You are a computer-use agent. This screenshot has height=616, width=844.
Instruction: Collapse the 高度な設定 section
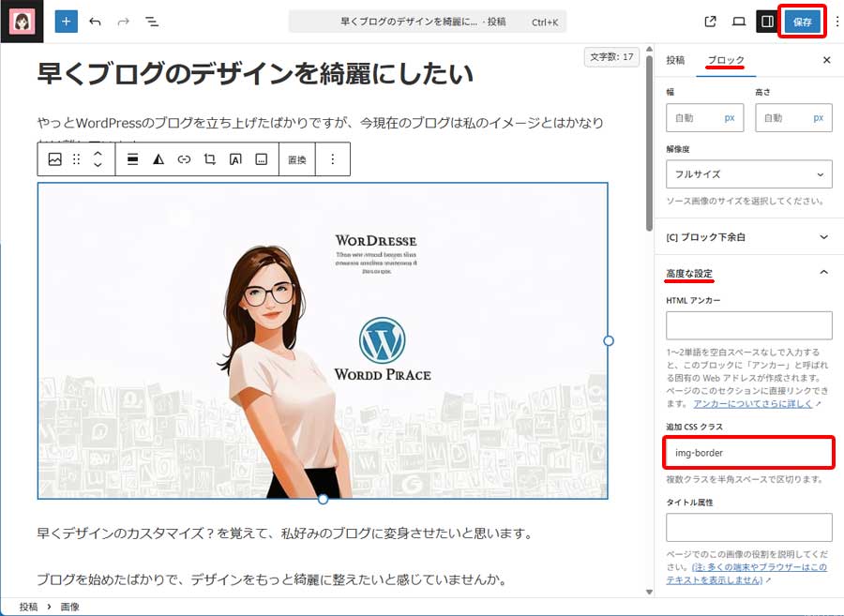pyautogui.click(x=823, y=273)
